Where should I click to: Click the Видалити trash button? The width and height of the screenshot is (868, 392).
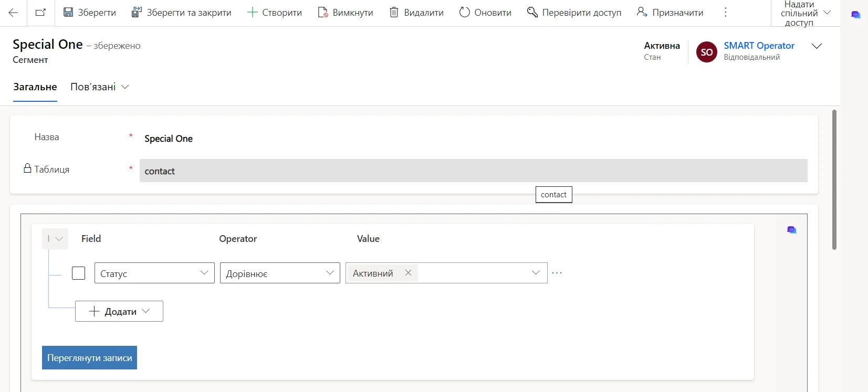(x=416, y=13)
